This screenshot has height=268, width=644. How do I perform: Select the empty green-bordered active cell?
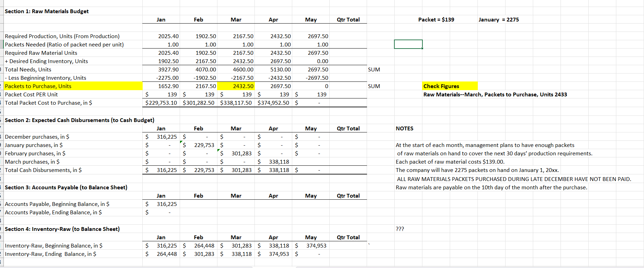tap(408, 44)
